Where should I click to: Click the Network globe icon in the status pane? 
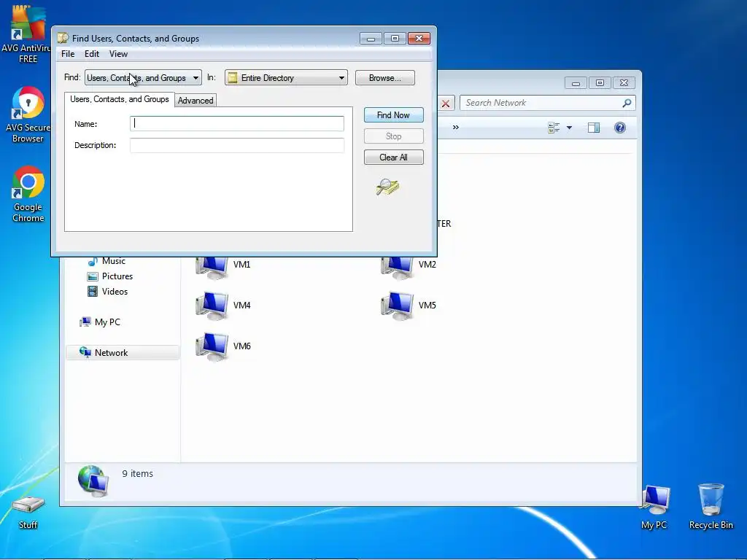[93, 481]
